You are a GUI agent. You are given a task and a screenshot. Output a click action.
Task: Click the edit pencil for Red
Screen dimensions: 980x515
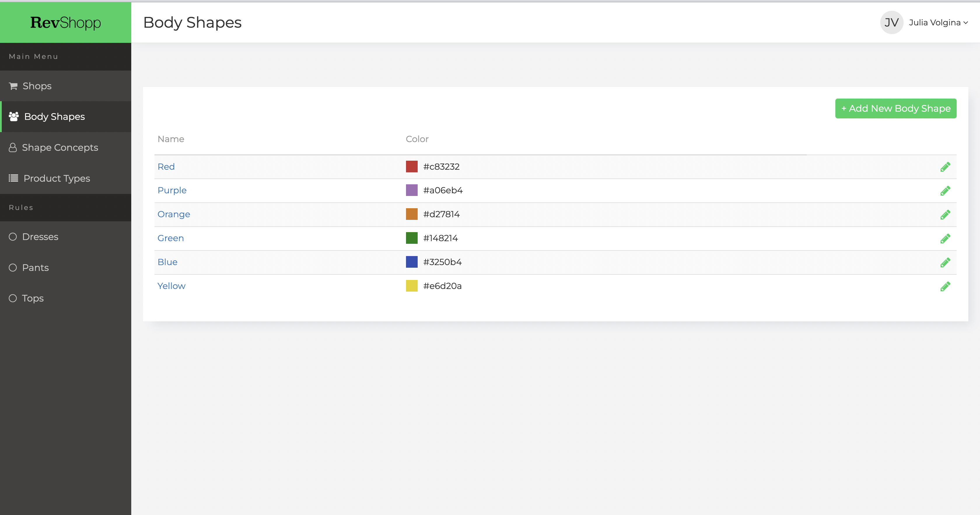tap(945, 167)
